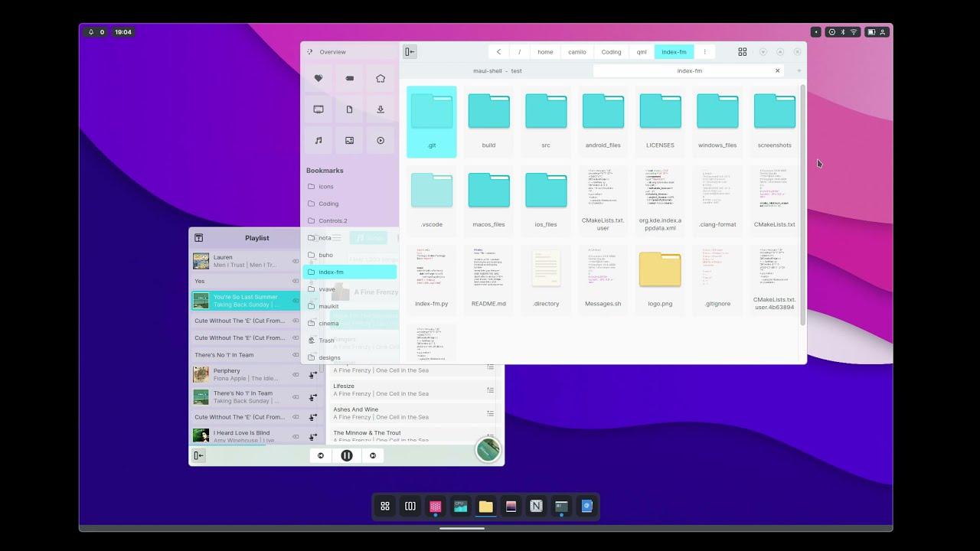Image resolution: width=980 pixels, height=551 pixels.
Task: Select the LICENSES folder
Action: pos(660,122)
